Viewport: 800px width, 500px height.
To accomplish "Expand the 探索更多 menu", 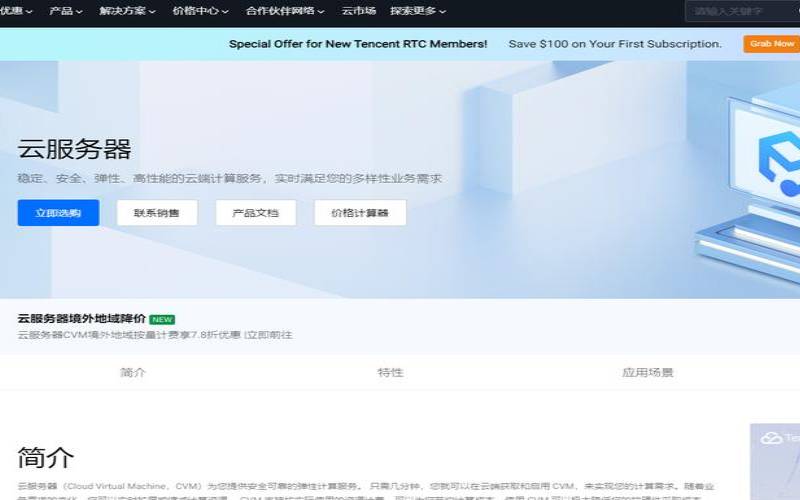I will click(418, 11).
